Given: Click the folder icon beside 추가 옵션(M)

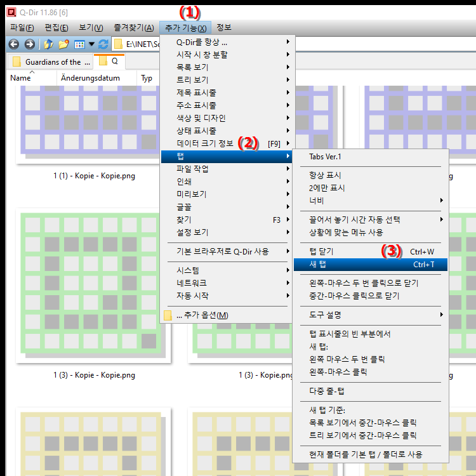Looking at the screenshot, I should click(168, 315).
